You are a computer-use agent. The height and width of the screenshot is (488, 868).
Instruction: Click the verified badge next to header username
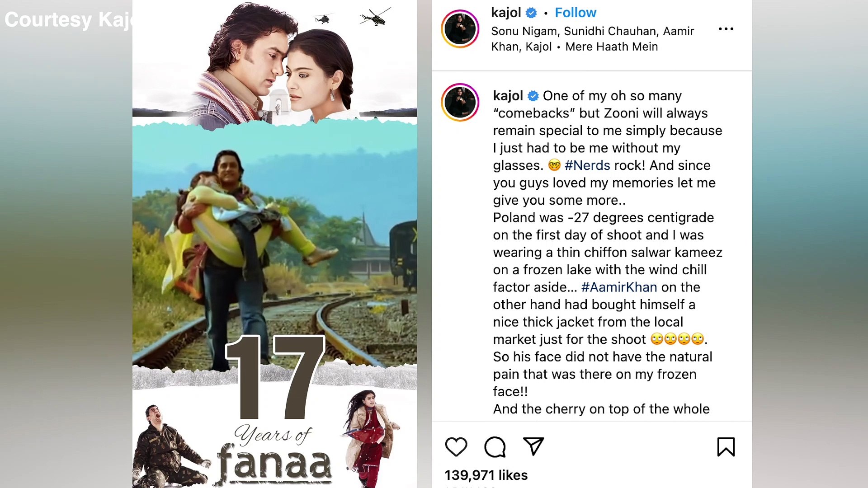[x=531, y=13]
